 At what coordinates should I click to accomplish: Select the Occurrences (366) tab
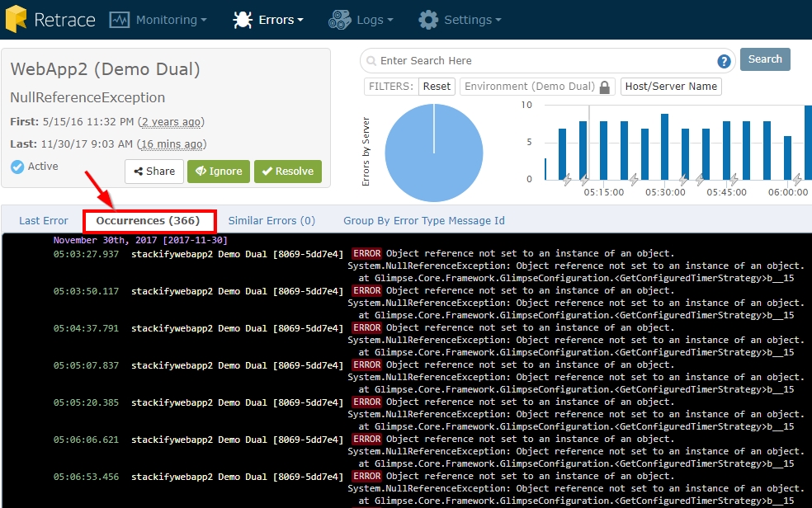point(148,221)
